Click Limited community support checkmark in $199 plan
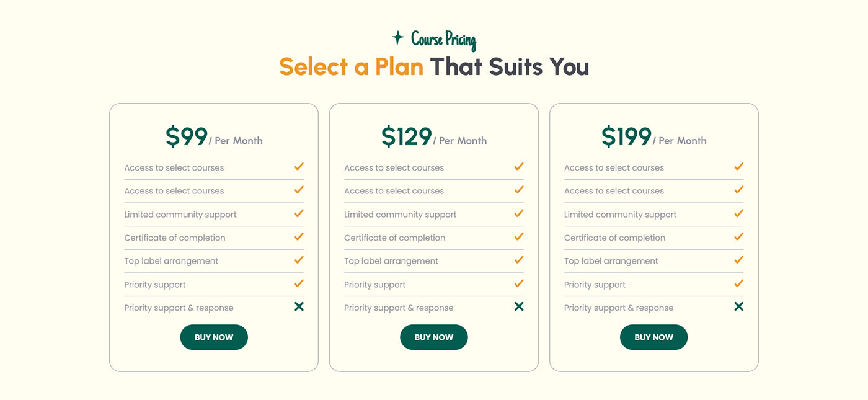 (738, 213)
